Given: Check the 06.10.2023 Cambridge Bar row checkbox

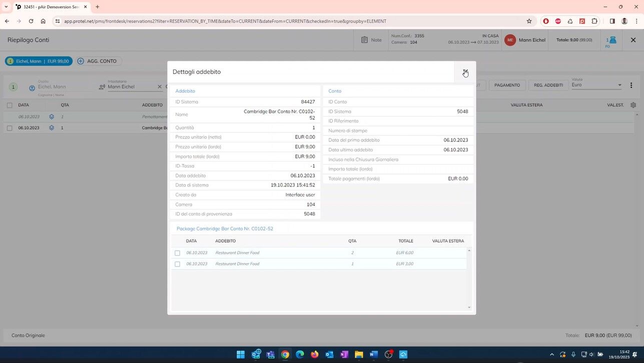Looking at the screenshot, I should click(10, 127).
